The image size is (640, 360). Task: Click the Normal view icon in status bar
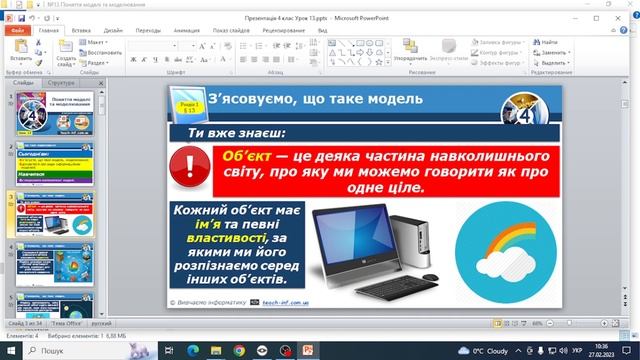click(x=497, y=323)
